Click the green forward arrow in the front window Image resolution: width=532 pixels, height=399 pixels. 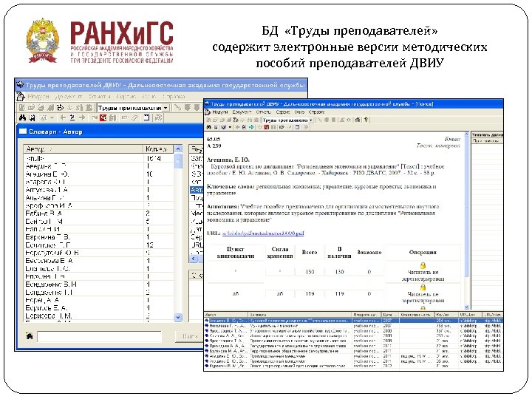[x=251, y=127]
